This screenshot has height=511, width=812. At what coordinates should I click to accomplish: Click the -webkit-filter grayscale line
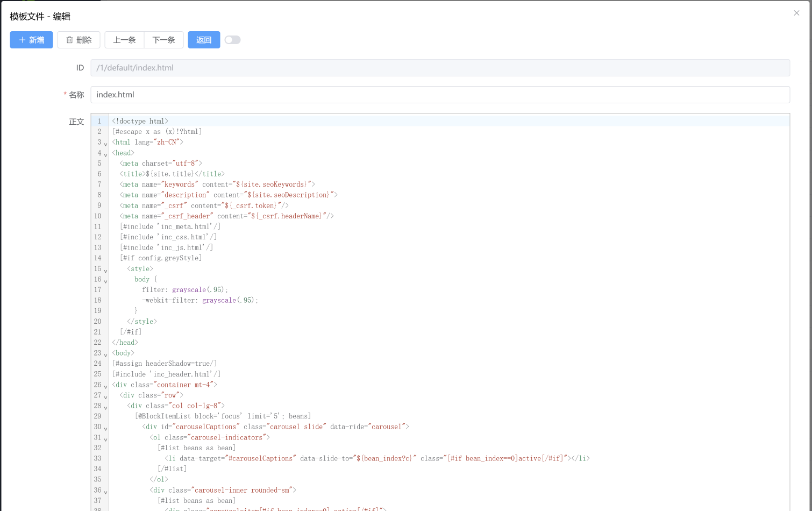coord(200,300)
